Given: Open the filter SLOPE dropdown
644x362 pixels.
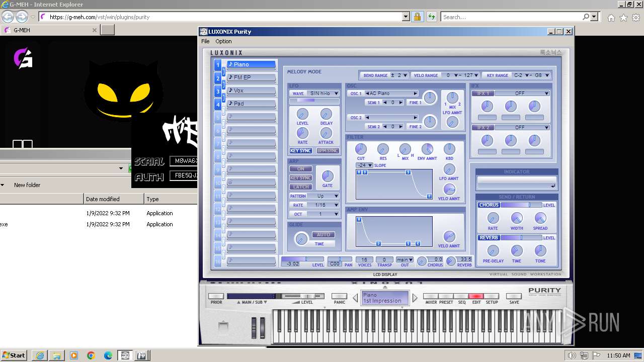Looking at the screenshot, I should click(364, 165).
